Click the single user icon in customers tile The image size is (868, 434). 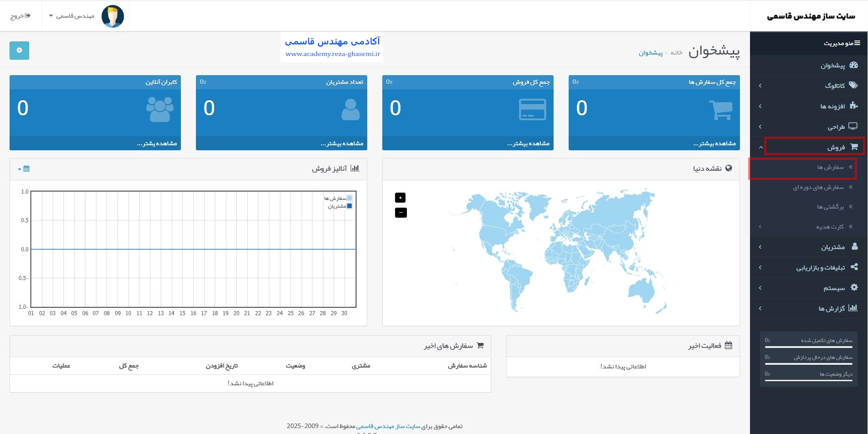coord(350,110)
